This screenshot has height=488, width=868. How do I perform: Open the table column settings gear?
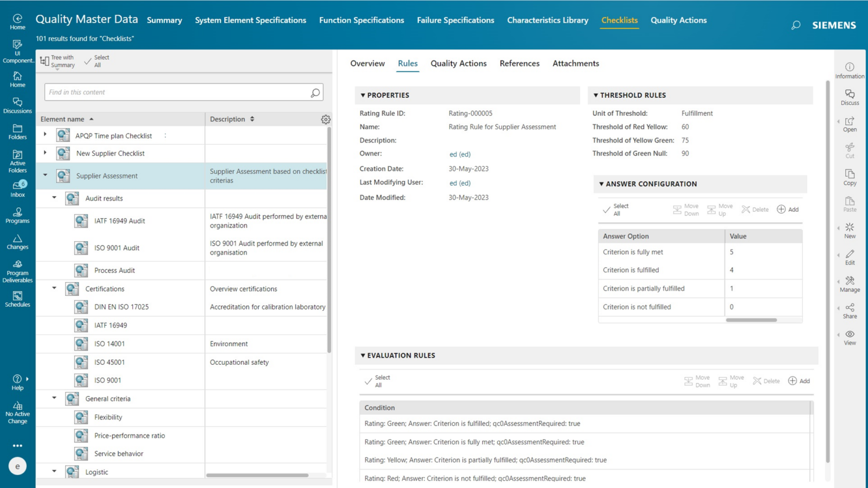coord(325,119)
